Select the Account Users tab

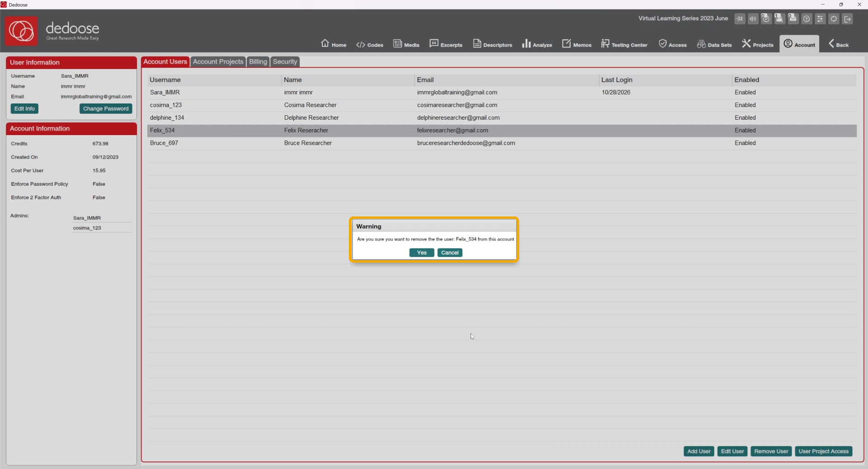click(165, 62)
